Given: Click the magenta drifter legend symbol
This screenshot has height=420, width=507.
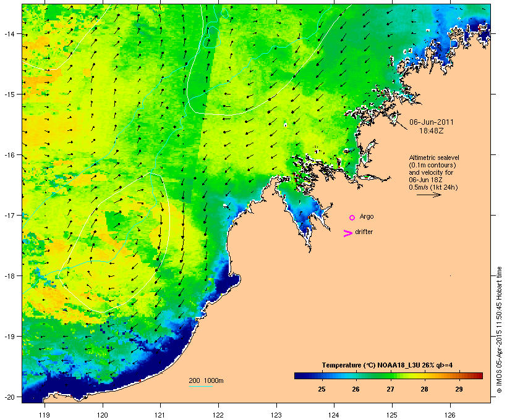Looking at the screenshot, I should pos(348,233).
